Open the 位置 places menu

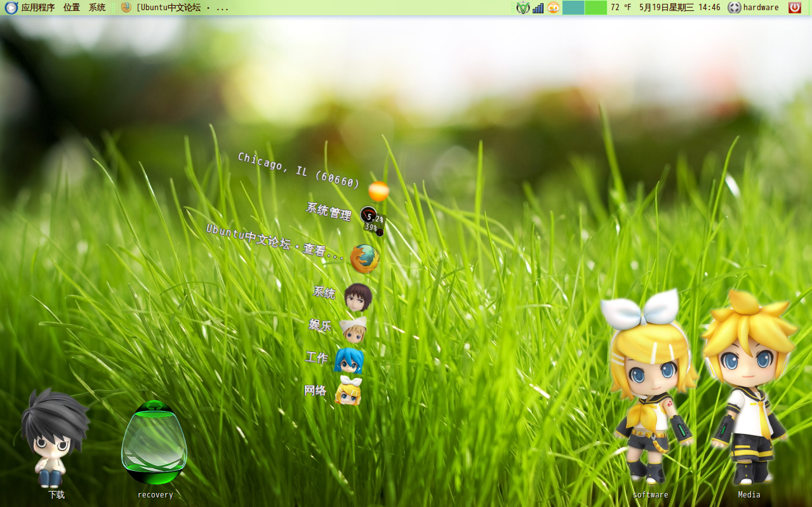(x=72, y=8)
